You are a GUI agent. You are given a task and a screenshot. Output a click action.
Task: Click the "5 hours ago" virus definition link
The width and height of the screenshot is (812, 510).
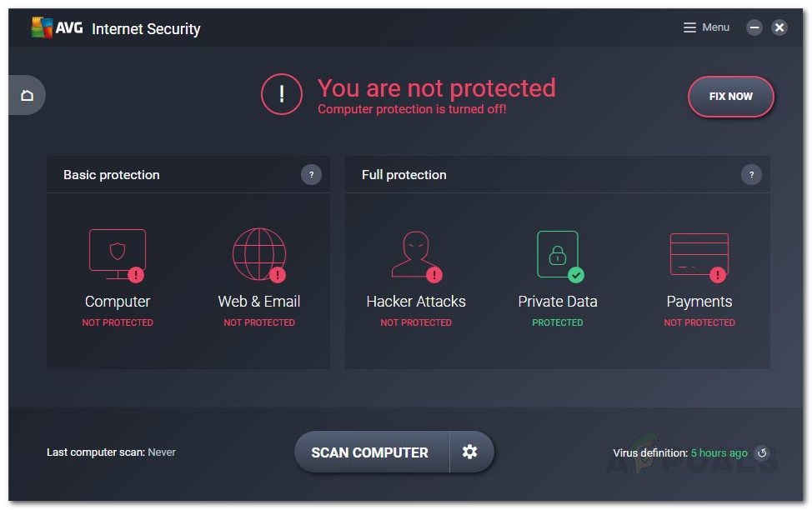[x=719, y=453]
